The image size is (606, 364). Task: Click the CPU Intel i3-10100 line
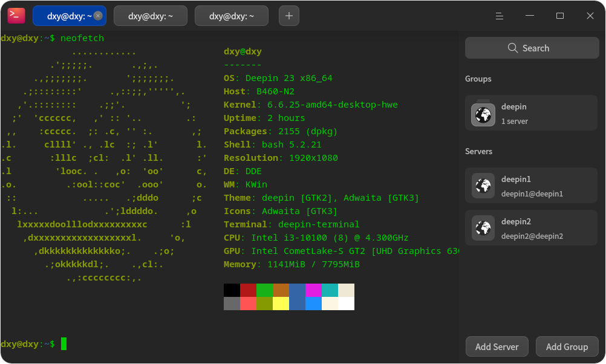[316, 238]
